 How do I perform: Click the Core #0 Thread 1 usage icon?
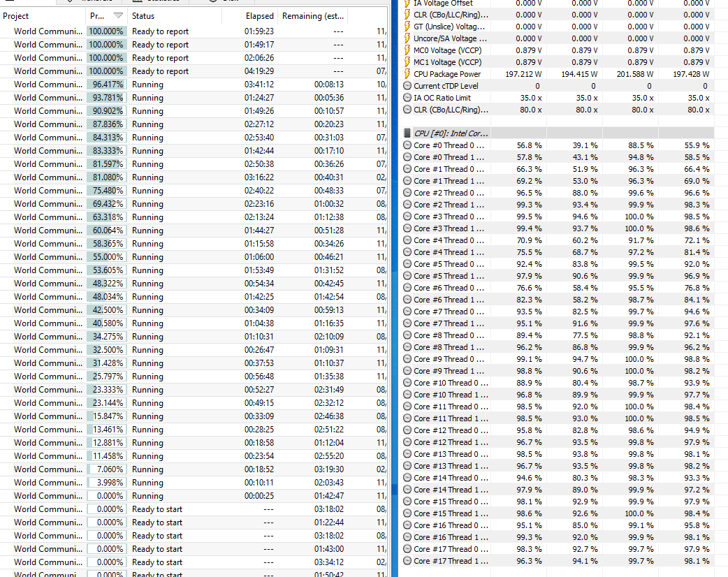tap(407, 157)
